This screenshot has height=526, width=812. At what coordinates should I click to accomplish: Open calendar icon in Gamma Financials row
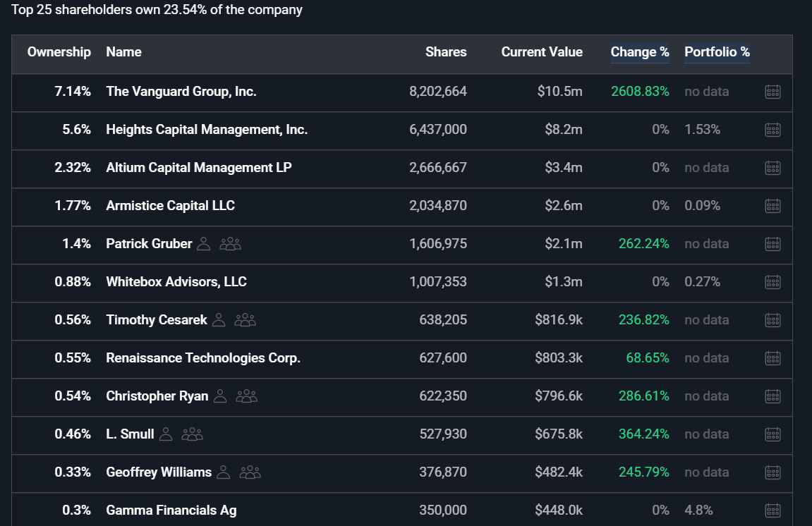[x=772, y=510]
